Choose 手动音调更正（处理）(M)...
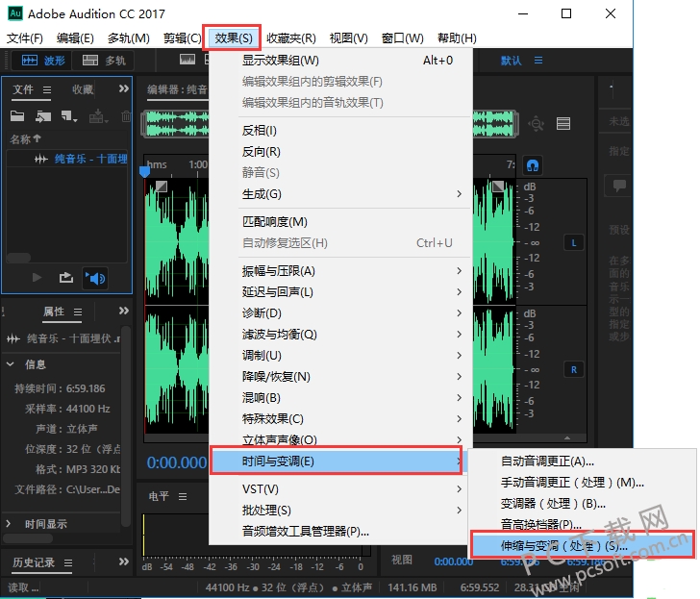Screen dimensions: 700x599 click(x=582, y=483)
